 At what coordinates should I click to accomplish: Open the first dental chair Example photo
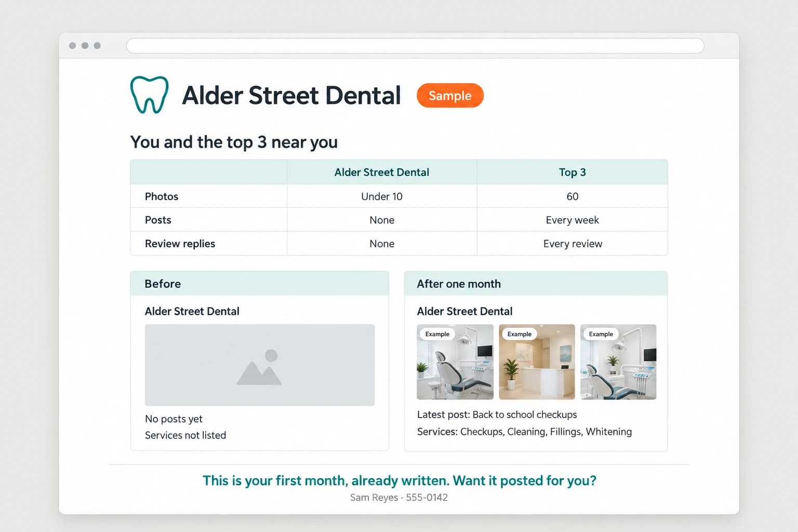click(455, 362)
